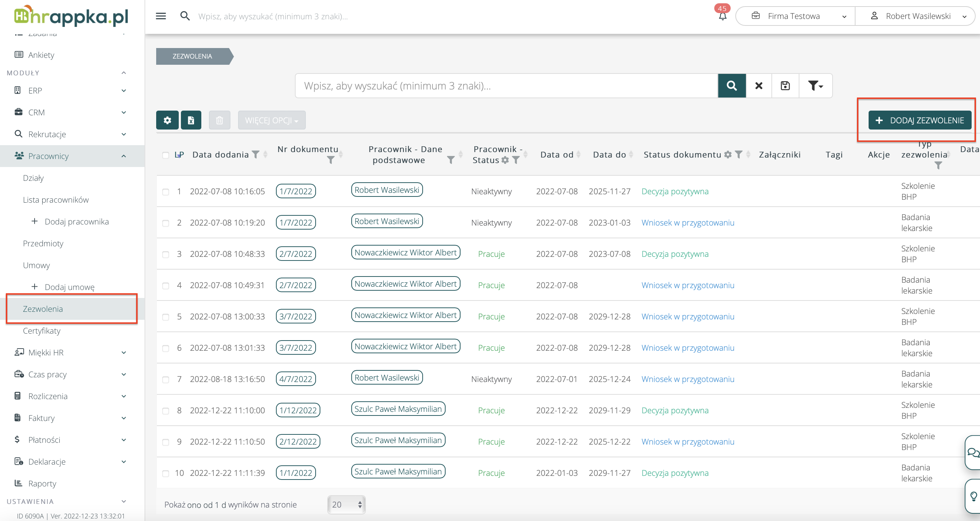This screenshot has height=521, width=980.
Task: Open results per page selector showing 20
Action: 346,504
